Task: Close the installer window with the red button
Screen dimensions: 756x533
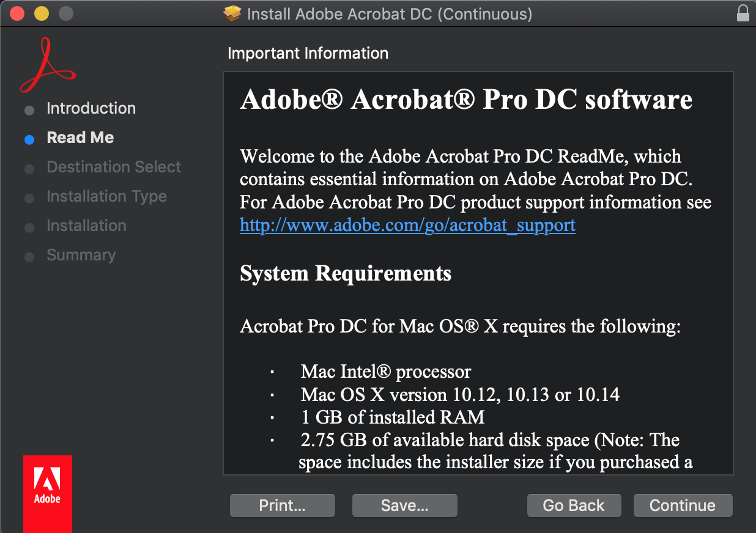Action: [17, 13]
